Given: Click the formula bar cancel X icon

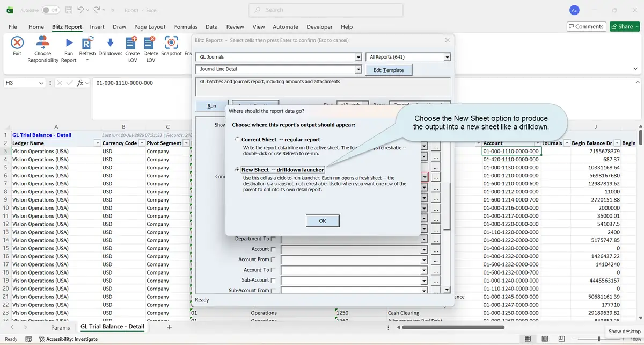Looking at the screenshot, I should click(x=60, y=83).
